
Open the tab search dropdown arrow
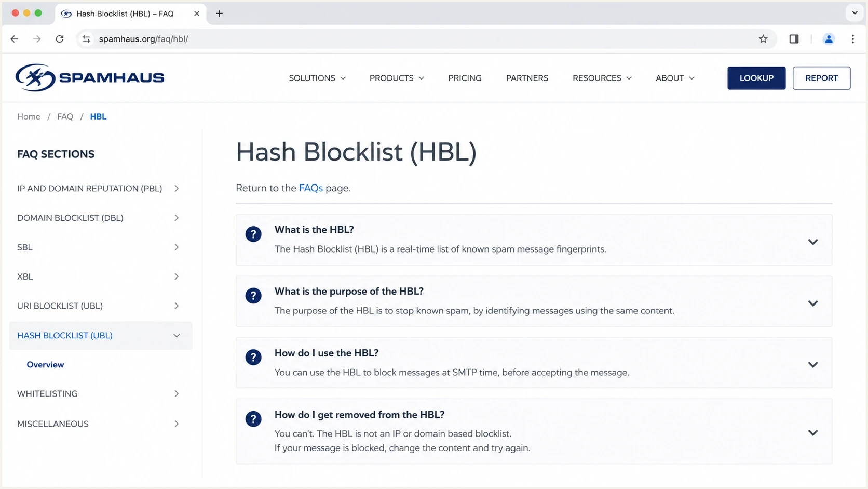855,13
